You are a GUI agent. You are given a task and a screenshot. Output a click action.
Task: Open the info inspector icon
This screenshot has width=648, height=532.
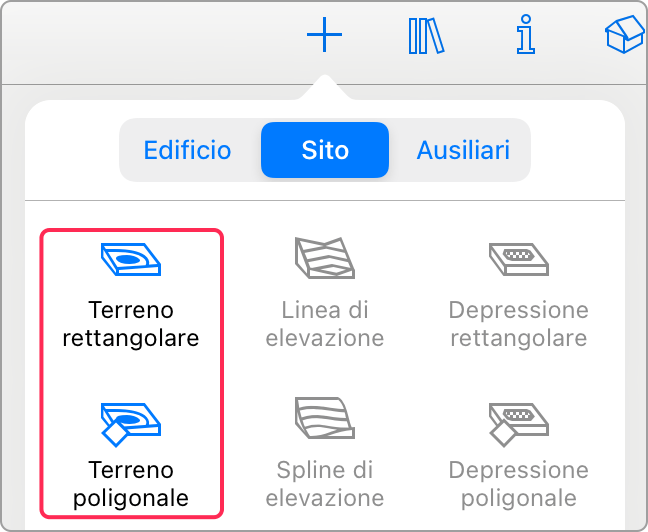coord(526,35)
